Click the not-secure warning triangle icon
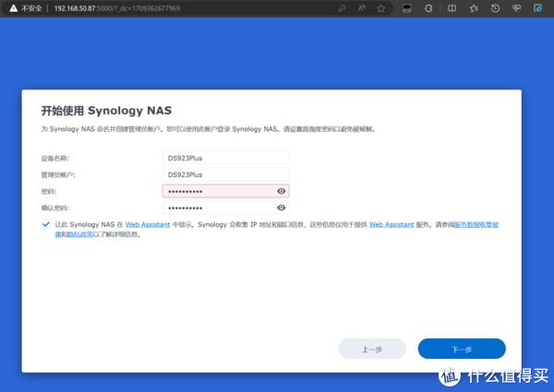Image resolution: width=554 pixels, height=392 pixels. [x=14, y=8]
